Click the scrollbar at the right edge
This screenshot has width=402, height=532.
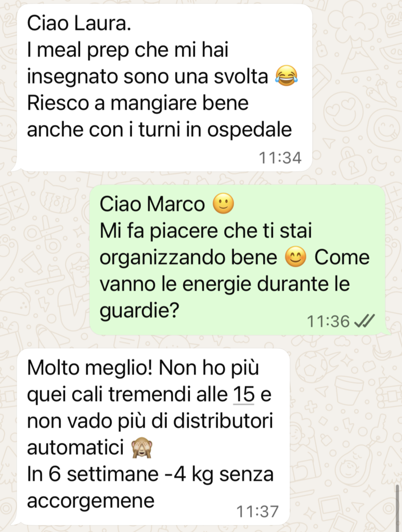coord(397,506)
